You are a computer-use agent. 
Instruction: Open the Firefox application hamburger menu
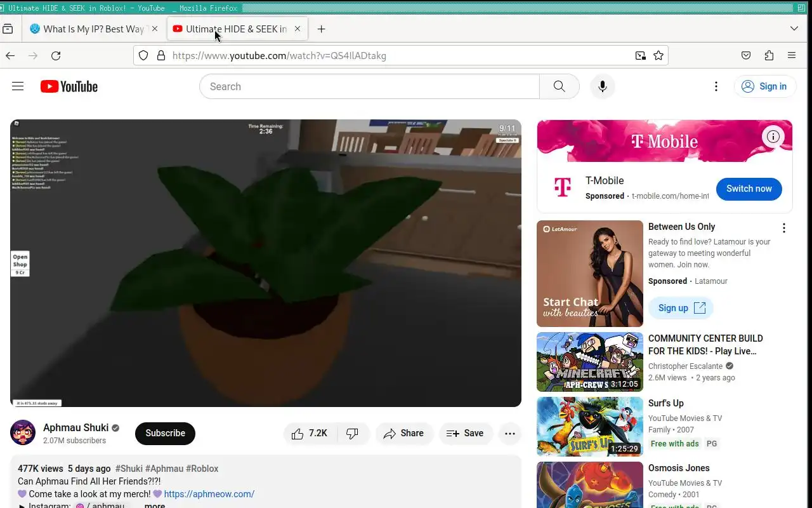click(x=792, y=56)
